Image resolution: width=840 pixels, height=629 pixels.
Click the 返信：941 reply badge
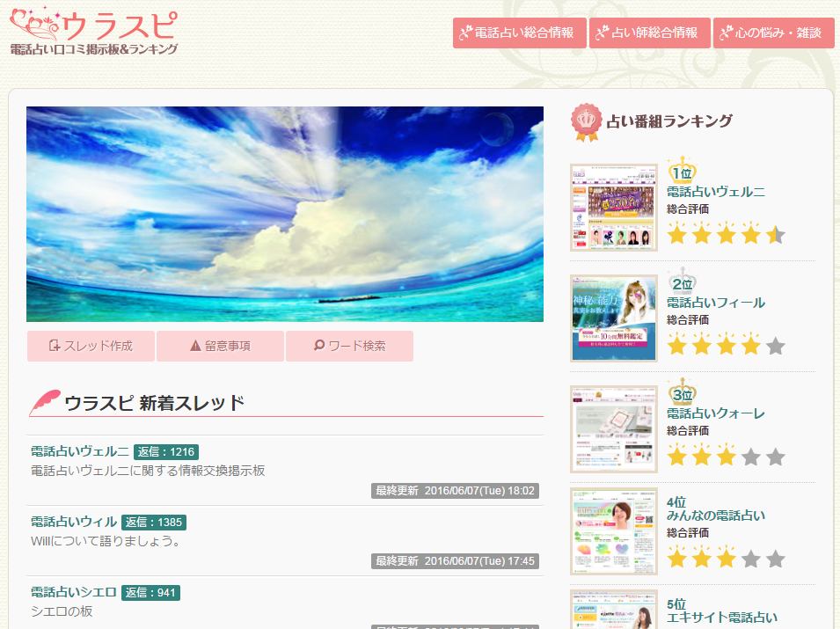[x=150, y=593]
